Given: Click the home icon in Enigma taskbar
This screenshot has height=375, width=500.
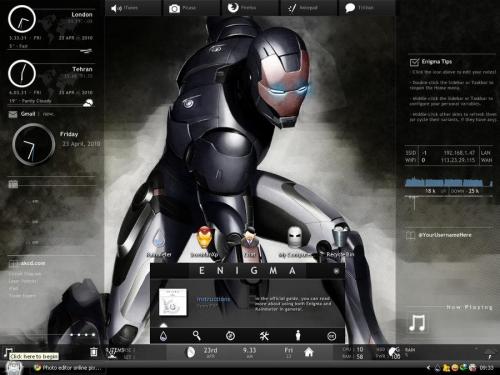Looking at the screenshot, I should click(309, 352).
